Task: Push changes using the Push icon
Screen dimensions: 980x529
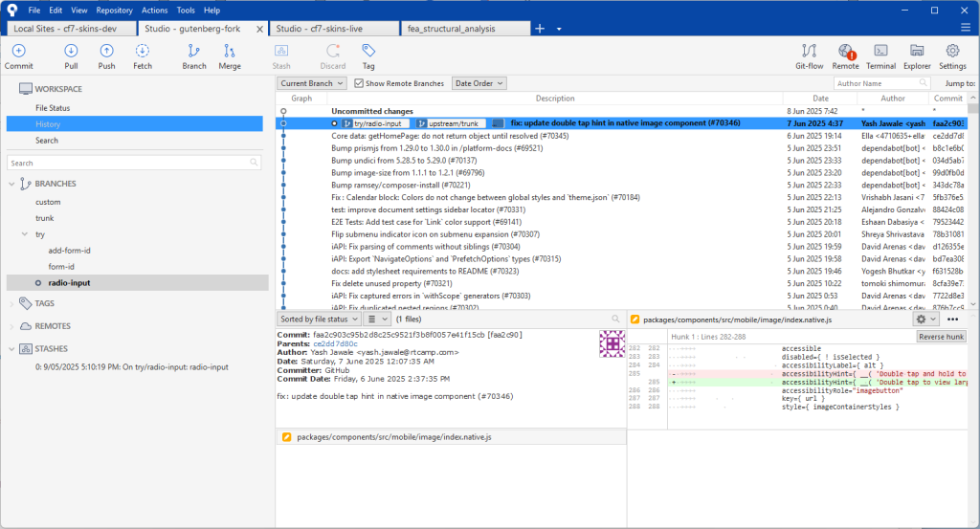Action: (x=106, y=52)
